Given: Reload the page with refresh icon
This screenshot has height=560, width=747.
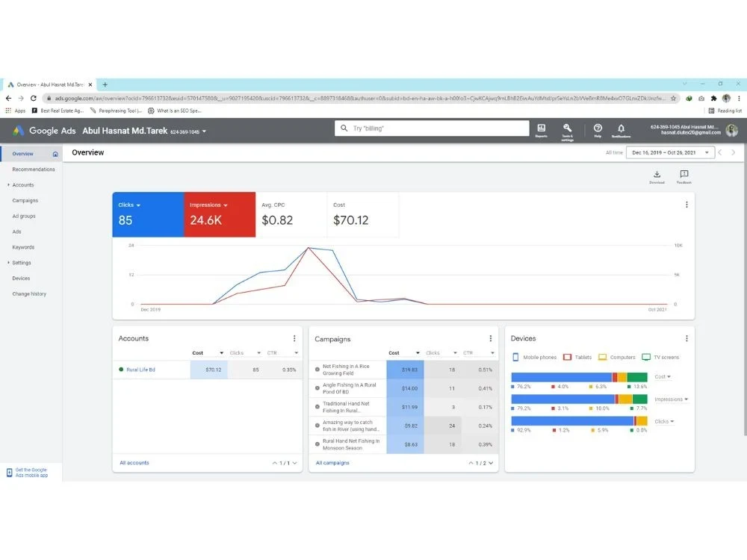Looking at the screenshot, I should (34, 98).
